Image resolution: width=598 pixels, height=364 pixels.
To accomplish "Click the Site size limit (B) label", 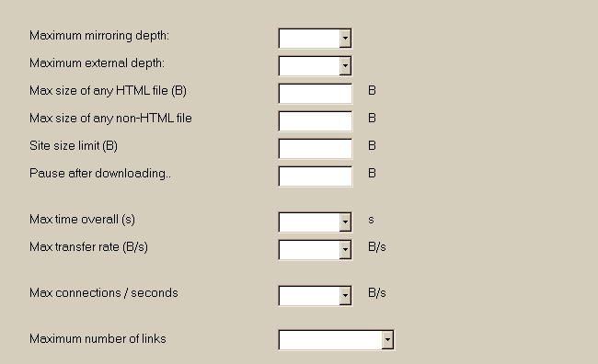I will 74,145.
